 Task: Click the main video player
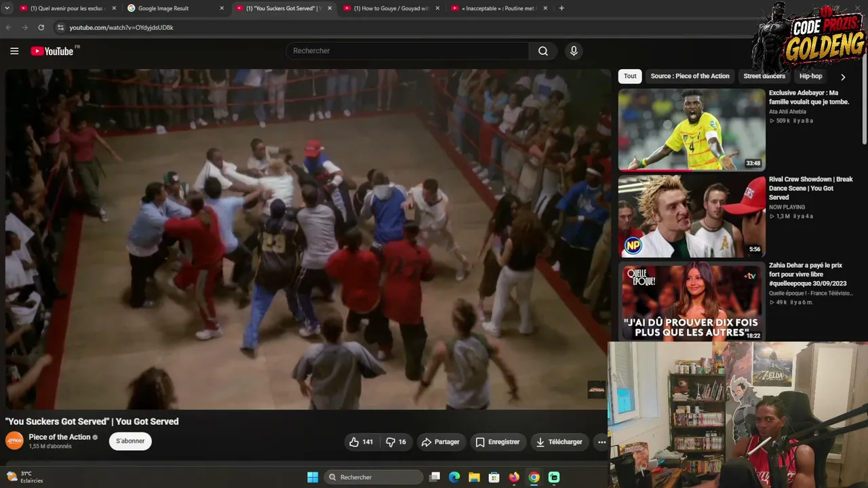(x=309, y=239)
